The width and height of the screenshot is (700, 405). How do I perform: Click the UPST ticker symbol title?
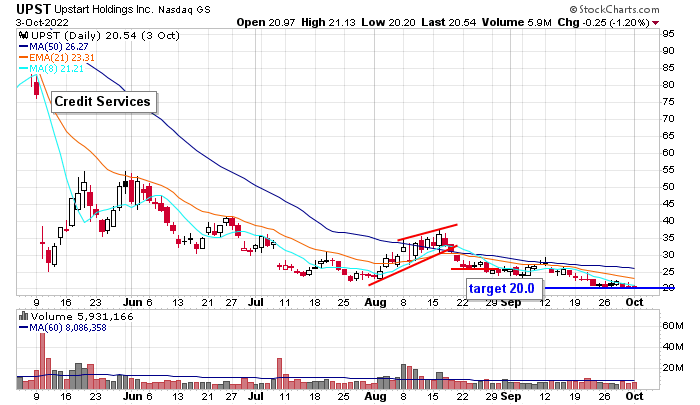(33, 9)
